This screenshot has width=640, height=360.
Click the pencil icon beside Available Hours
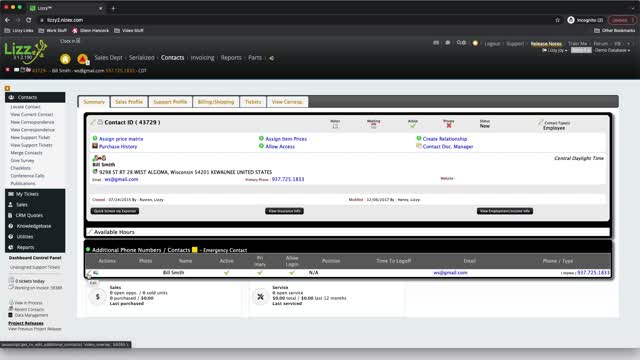coord(90,231)
